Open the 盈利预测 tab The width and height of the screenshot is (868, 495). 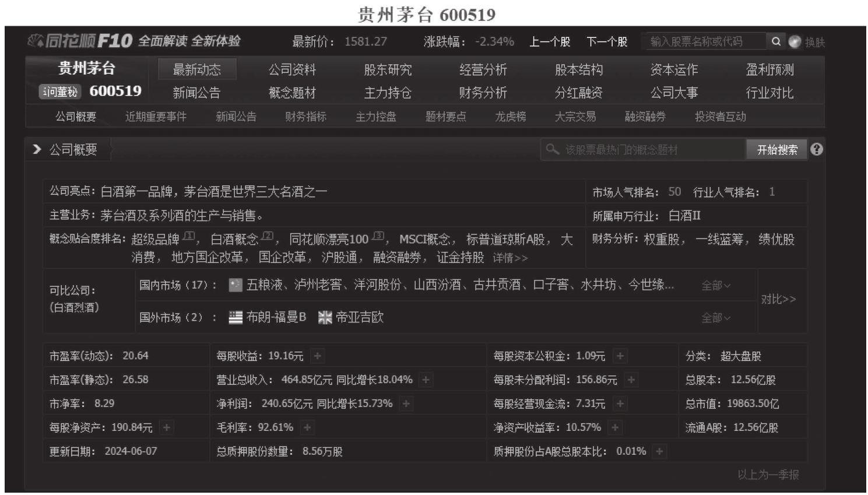(x=770, y=70)
